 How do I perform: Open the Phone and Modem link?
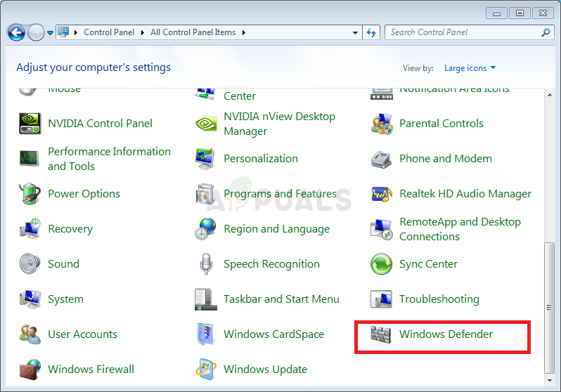tap(446, 159)
